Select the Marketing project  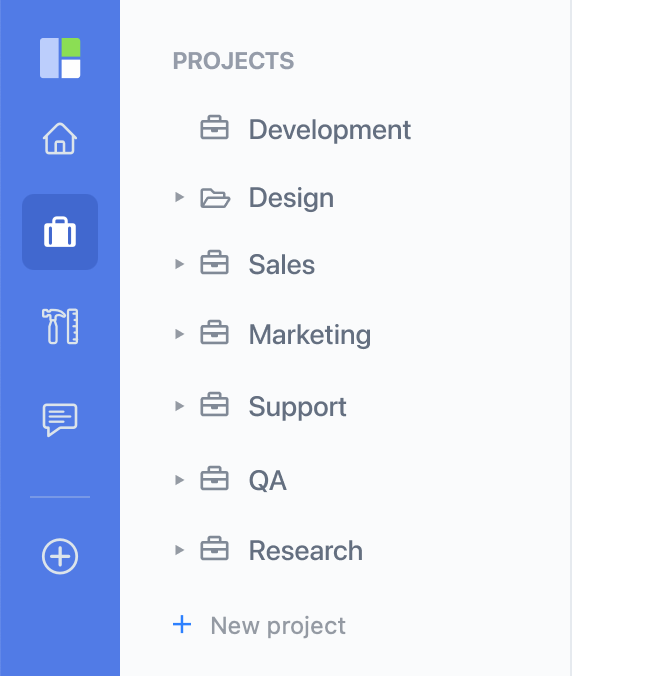[x=309, y=335]
